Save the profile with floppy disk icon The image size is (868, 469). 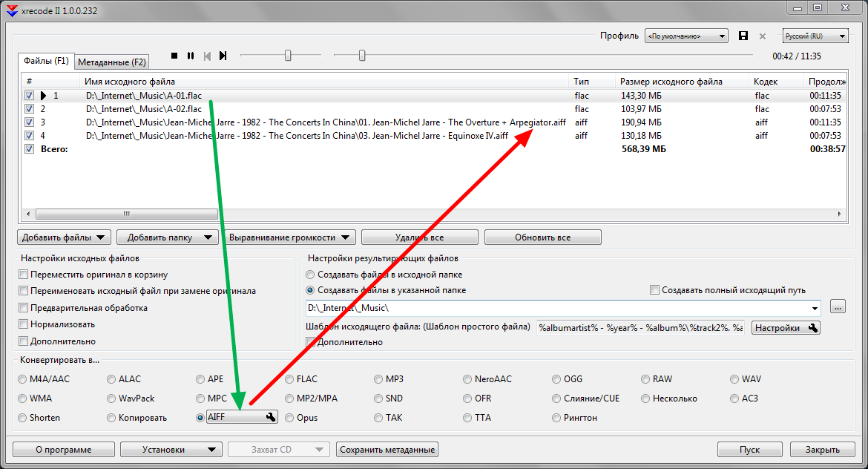[743, 36]
